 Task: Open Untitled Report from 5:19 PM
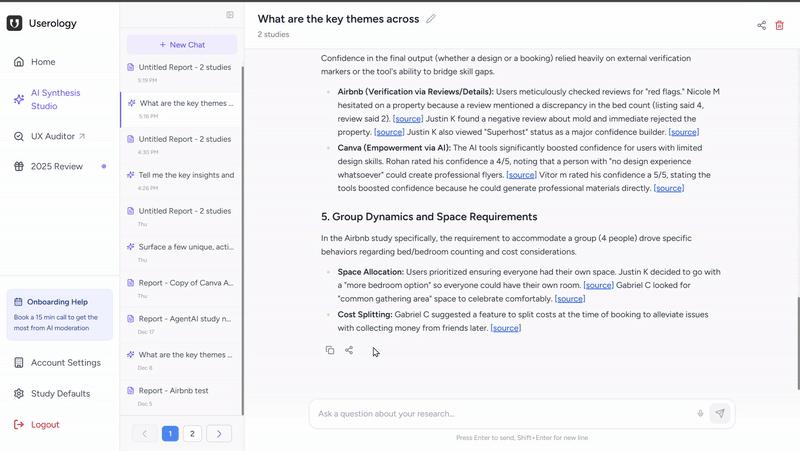[182, 73]
